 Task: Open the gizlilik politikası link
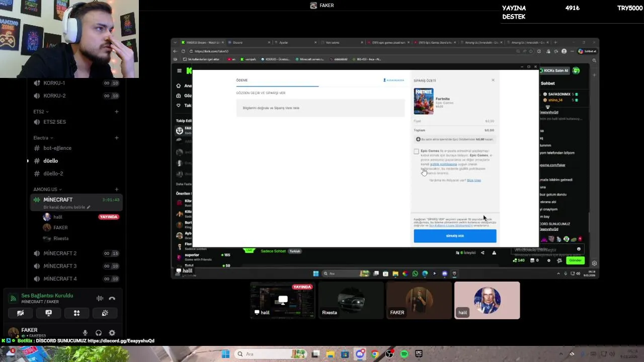[443, 164]
